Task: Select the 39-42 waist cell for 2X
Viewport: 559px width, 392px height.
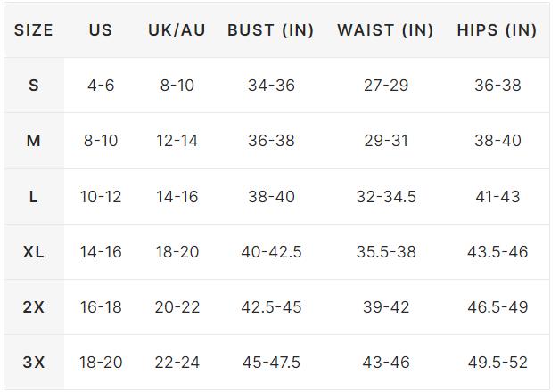Action: pyautogui.click(x=386, y=307)
